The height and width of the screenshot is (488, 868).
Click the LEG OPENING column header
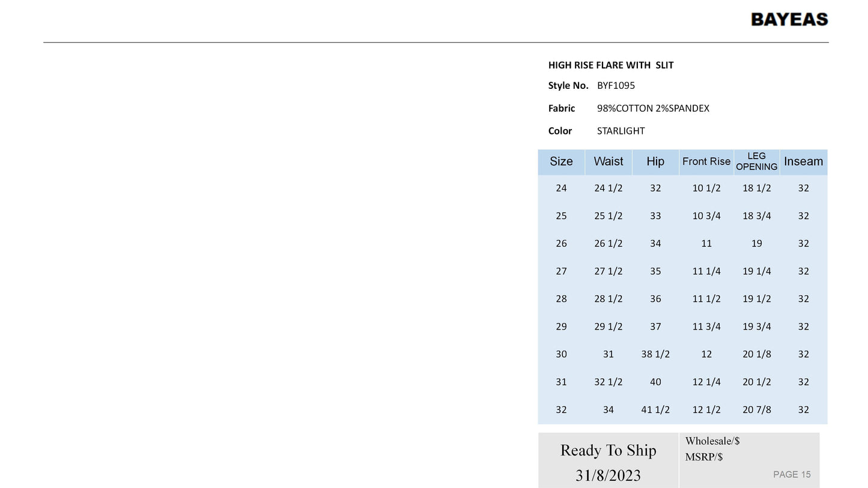(x=756, y=161)
